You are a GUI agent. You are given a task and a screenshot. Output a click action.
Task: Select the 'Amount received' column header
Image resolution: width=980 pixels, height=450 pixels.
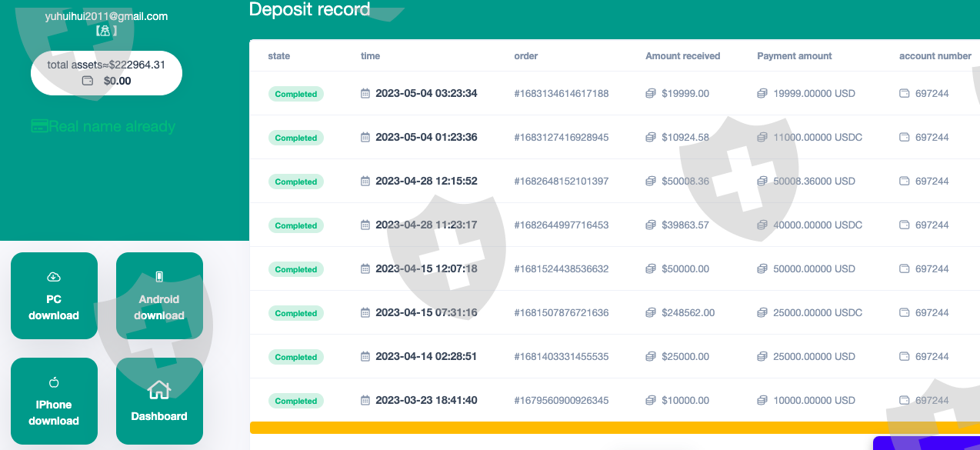pyautogui.click(x=682, y=56)
